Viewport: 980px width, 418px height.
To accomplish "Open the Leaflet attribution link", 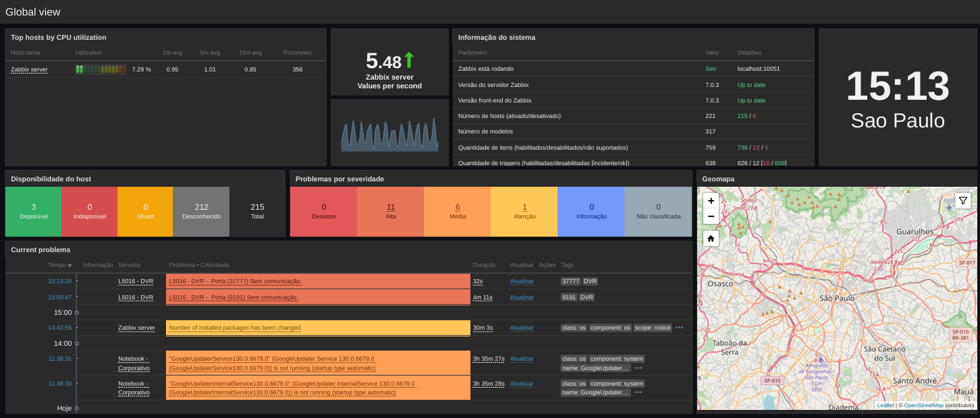I will (885, 406).
